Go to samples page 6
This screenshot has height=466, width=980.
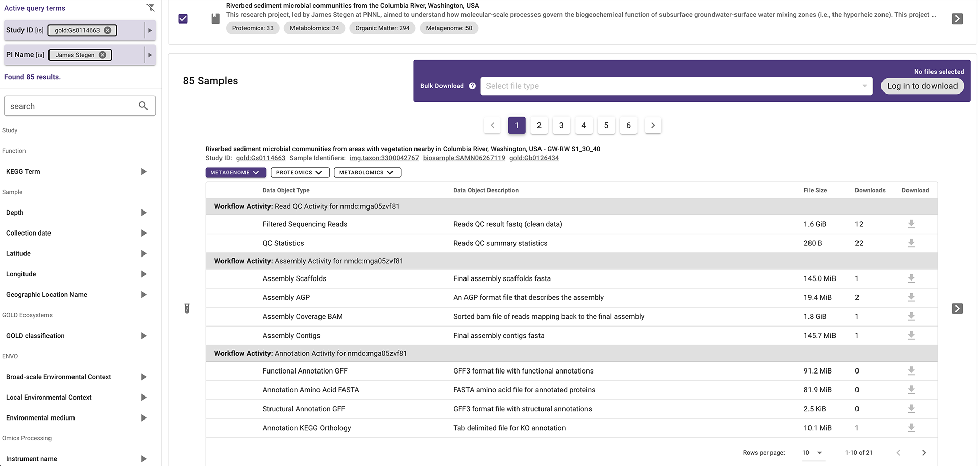(x=628, y=125)
